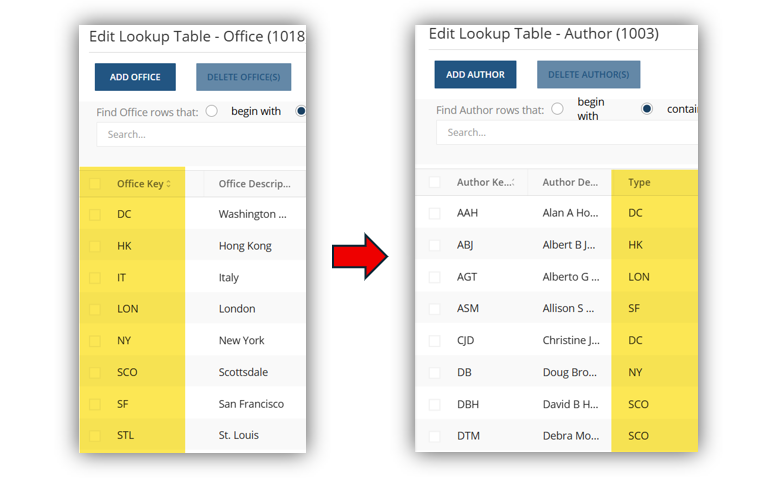Toggle select-all checkbox in Author table header

(x=435, y=182)
